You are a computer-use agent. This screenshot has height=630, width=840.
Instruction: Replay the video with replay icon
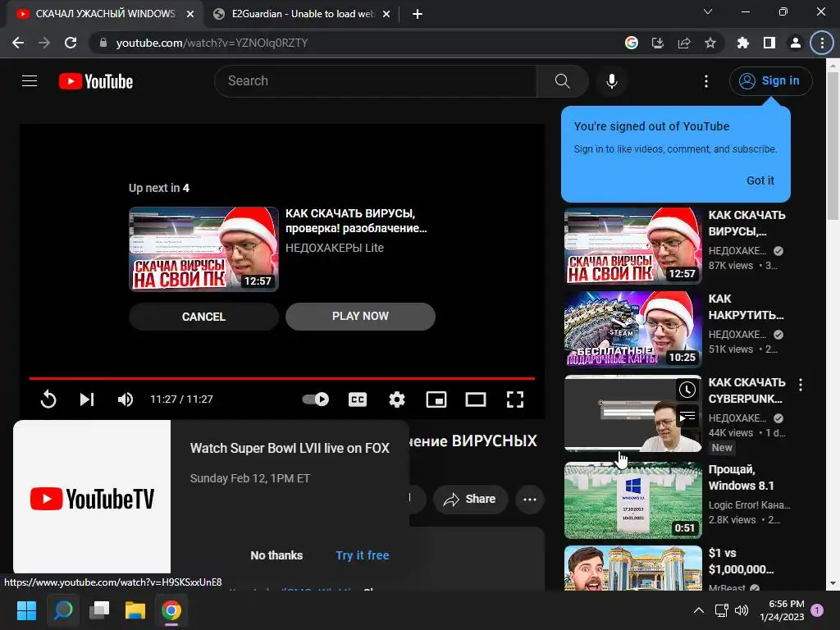(48, 399)
